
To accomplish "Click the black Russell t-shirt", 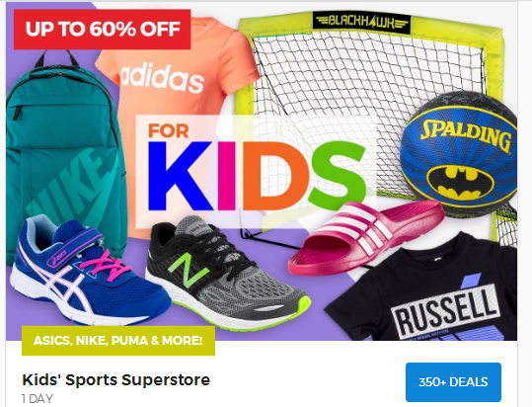I will [x=422, y=288].
